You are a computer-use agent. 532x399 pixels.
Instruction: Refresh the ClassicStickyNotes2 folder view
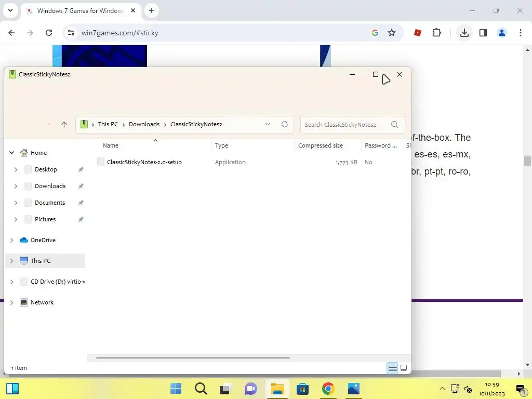(x=285, y=124)
